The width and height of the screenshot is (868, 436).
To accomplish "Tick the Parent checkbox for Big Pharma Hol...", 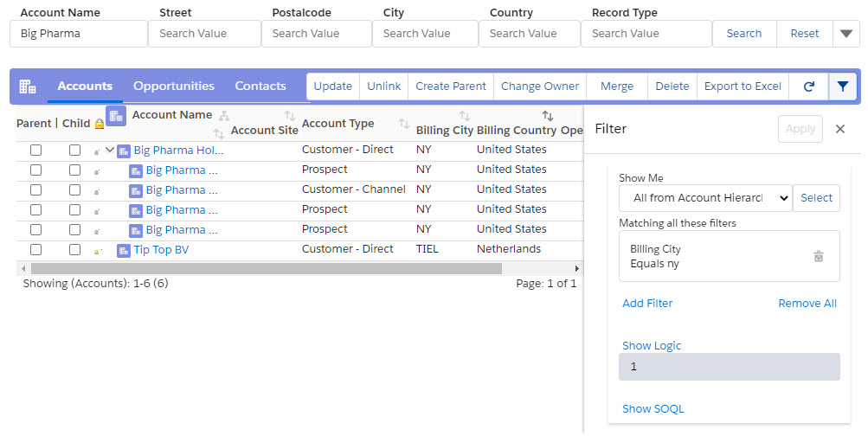I will coord(36,150).
